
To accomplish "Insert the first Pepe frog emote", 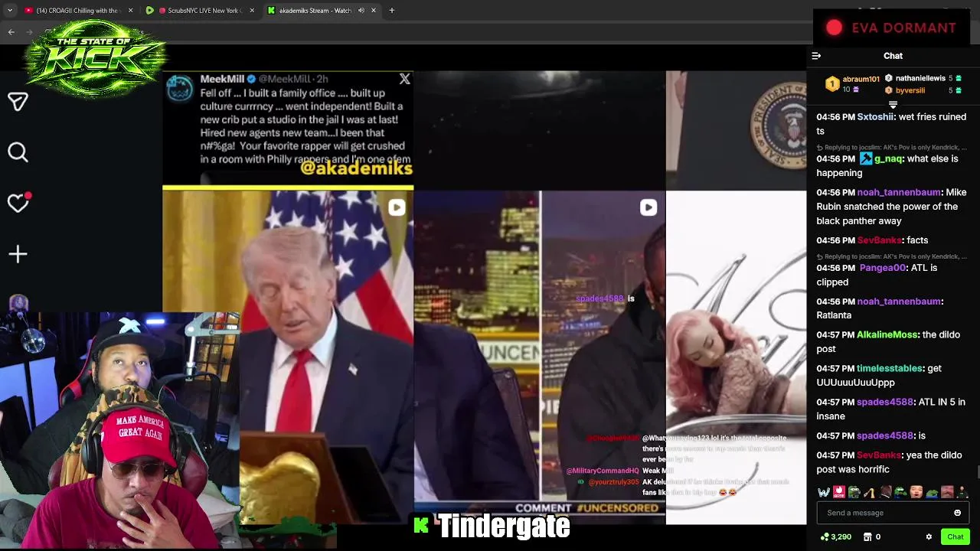I will click(854, 493).
